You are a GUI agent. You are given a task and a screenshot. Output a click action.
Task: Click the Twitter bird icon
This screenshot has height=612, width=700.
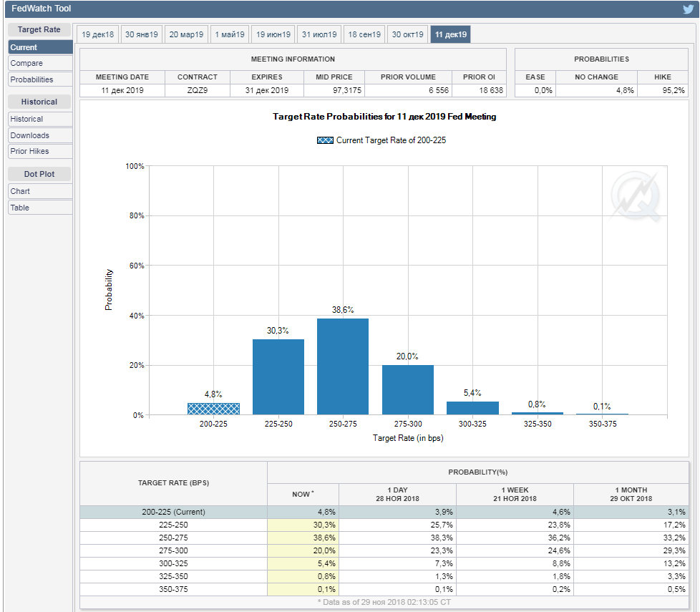point(688,9)
